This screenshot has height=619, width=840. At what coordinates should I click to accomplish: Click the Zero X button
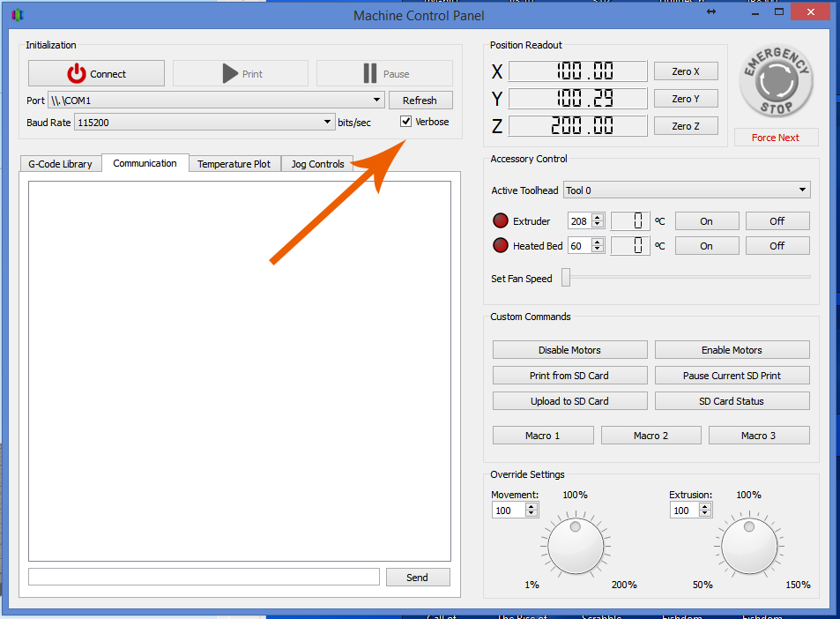pyautogui.click(x=686, y=71)
